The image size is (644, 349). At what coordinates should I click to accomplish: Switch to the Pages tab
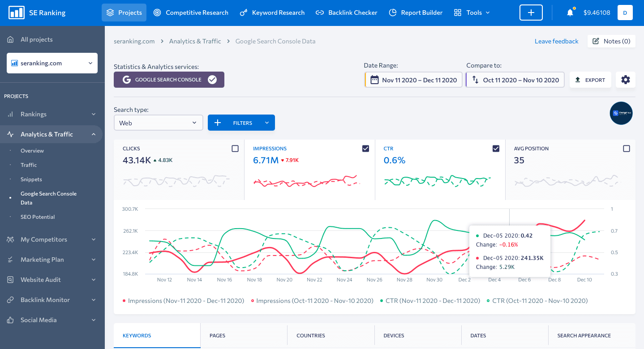click(244, 336)
